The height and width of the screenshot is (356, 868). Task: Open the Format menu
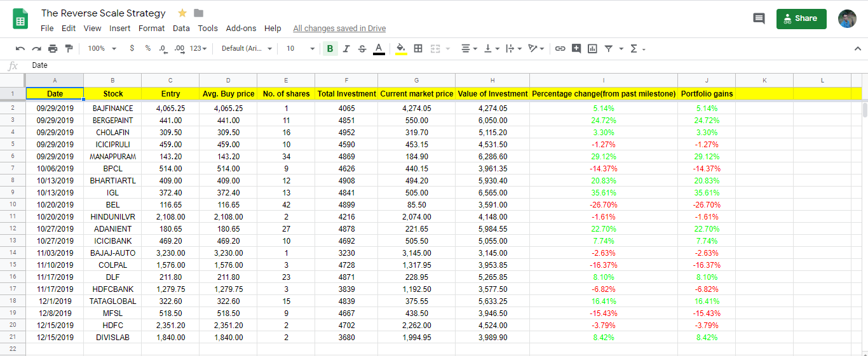pyautogui.click(x=151, y=28)
